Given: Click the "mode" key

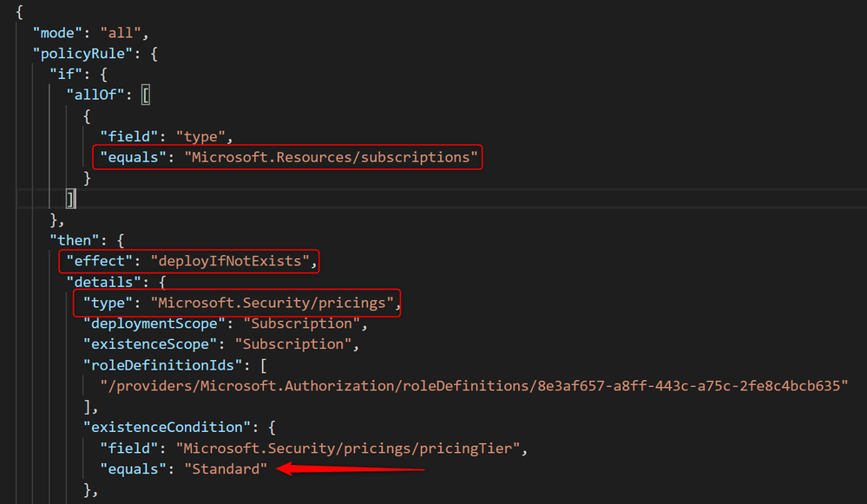Looking at the screenshot, I should point(57,33).
